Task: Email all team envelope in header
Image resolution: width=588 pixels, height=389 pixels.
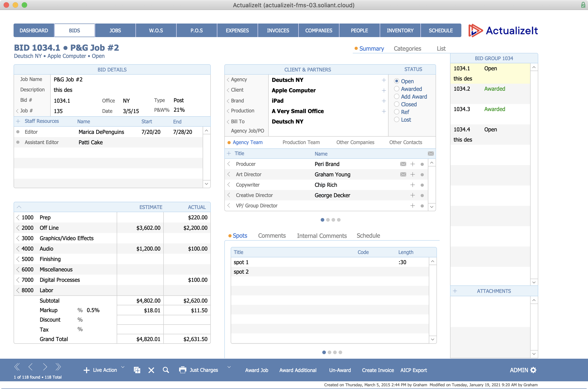Action: pyautogui.click(x=431, y=154)
